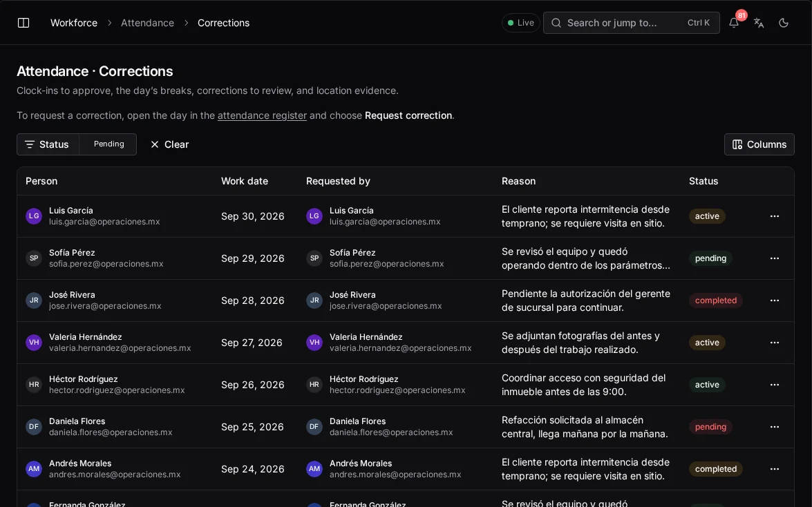Screen dimensions: 812x507
Task: Click the Live status indicator
Action: click(520, 23)
